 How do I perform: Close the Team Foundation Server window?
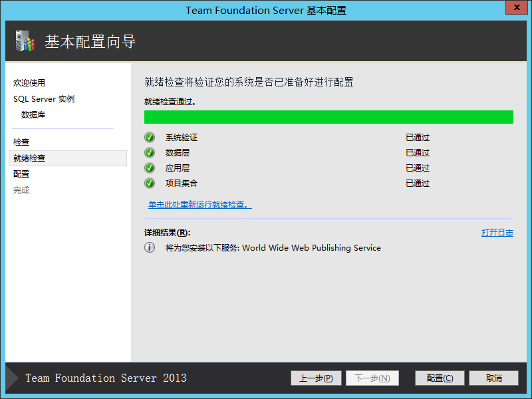pyautogui.click(x=517, y=7)
